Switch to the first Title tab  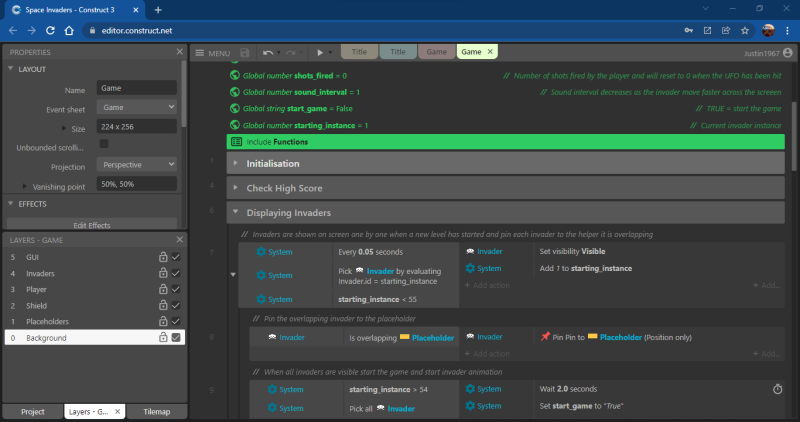tap(359, 52)
